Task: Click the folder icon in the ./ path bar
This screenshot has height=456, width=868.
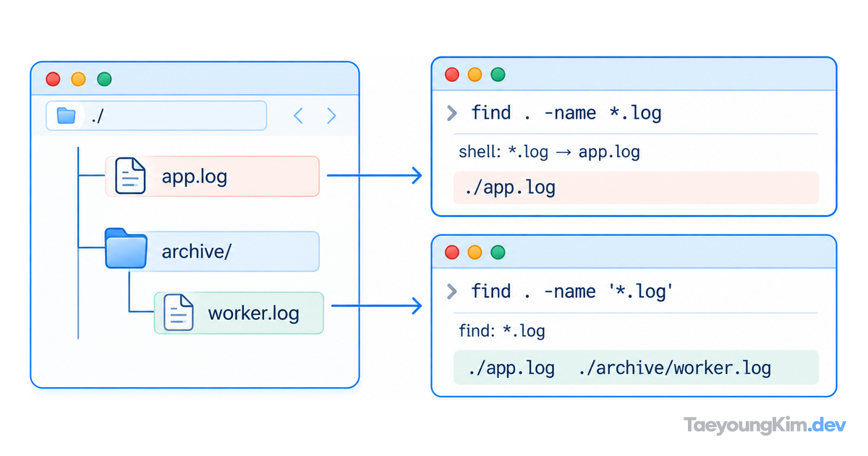Action: (x=66, y=115)
